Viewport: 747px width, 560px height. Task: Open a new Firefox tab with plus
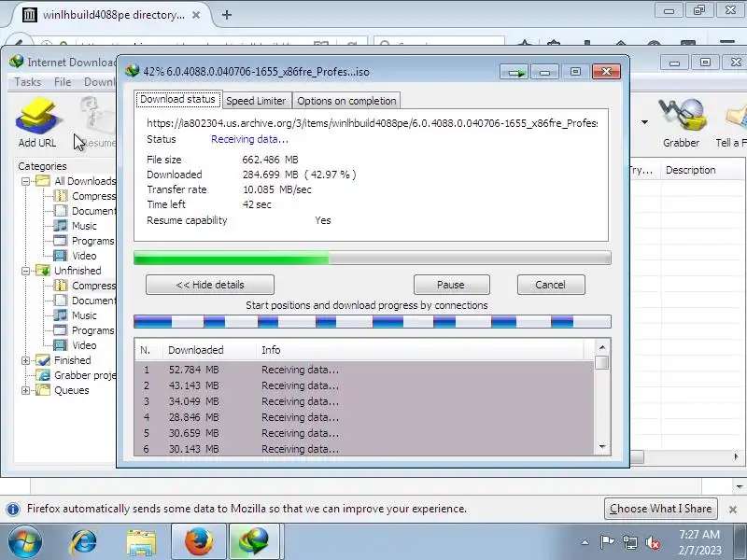(x=227, y=15)
